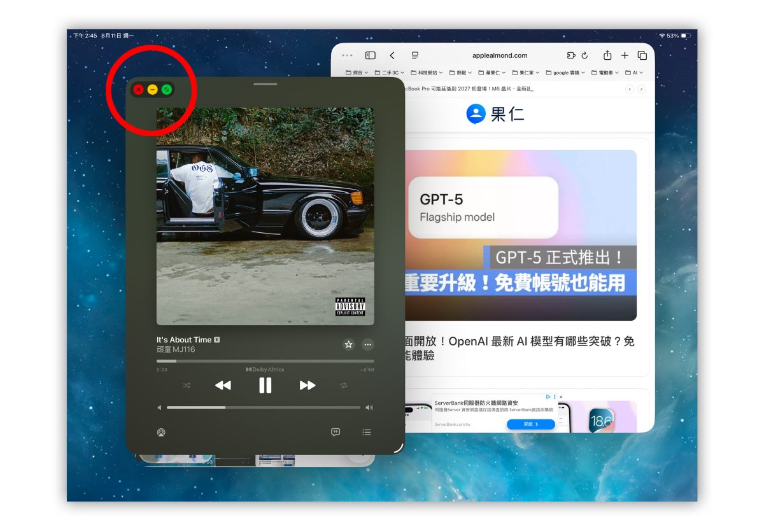Open the Safari page menu reader icon
This screenshot has width=764, height=532.
[415, 55]
